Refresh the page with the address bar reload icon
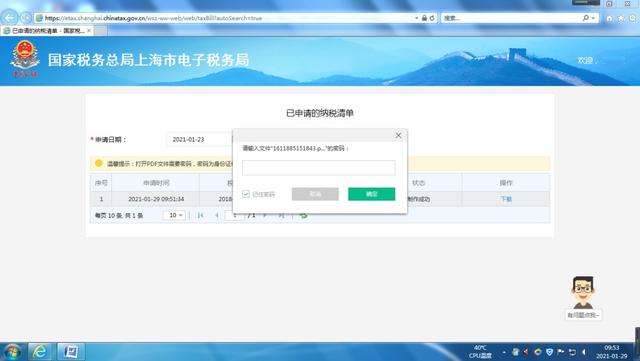 (x=432, y=18)
